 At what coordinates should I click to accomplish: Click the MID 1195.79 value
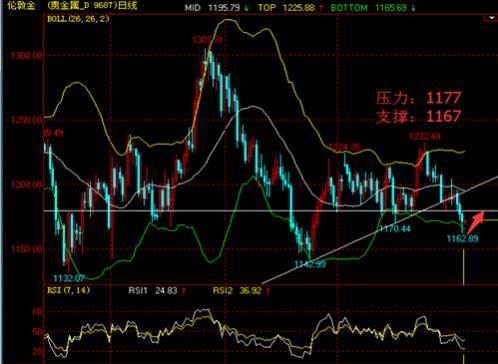(212, 7)
